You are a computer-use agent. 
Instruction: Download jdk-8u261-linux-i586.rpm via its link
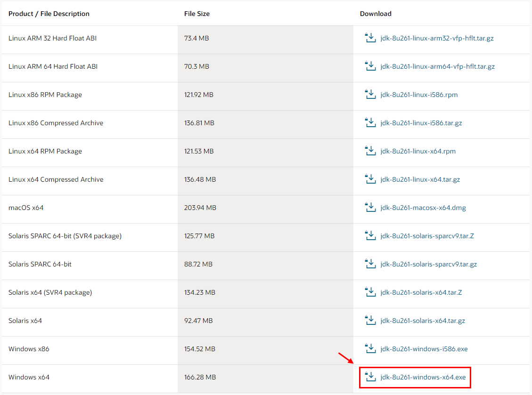pos(419,95)
